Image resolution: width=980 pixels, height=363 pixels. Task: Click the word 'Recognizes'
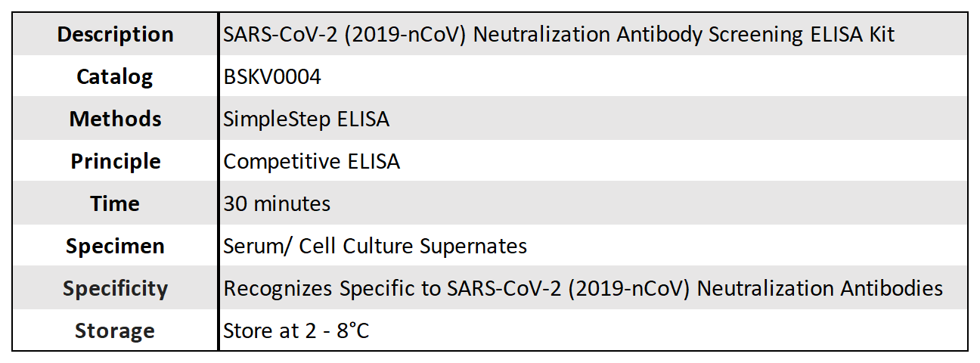click(x=278, y=289)
